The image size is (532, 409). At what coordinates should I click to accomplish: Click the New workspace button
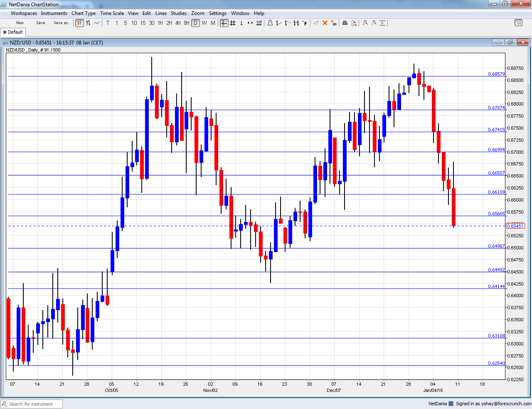click(x=19, y=23)
